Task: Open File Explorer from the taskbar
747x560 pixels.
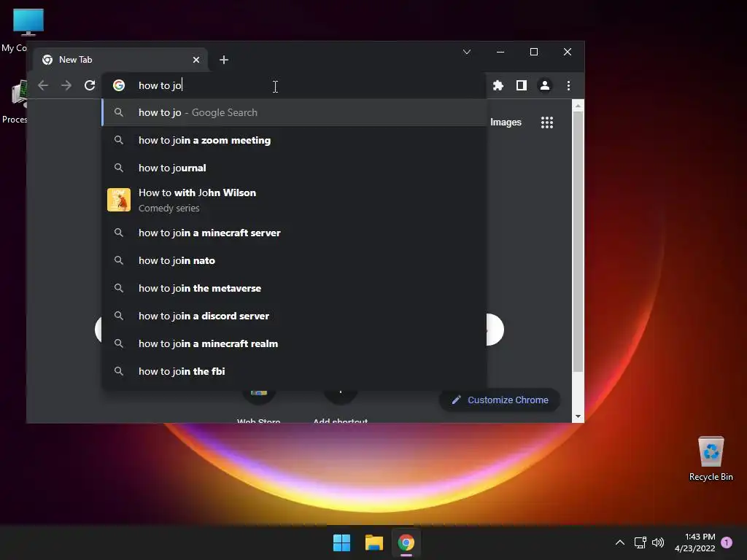Action: pyautogui.click(x=374, y=542)
